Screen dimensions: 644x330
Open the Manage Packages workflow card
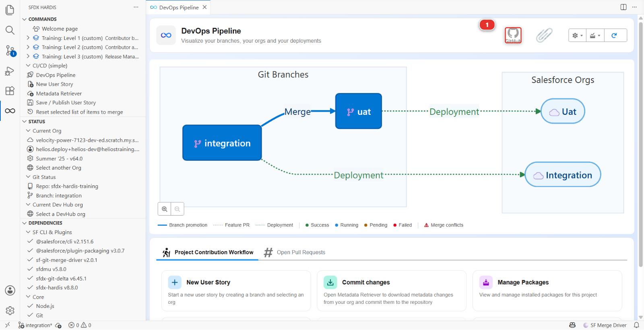[547, 291]
